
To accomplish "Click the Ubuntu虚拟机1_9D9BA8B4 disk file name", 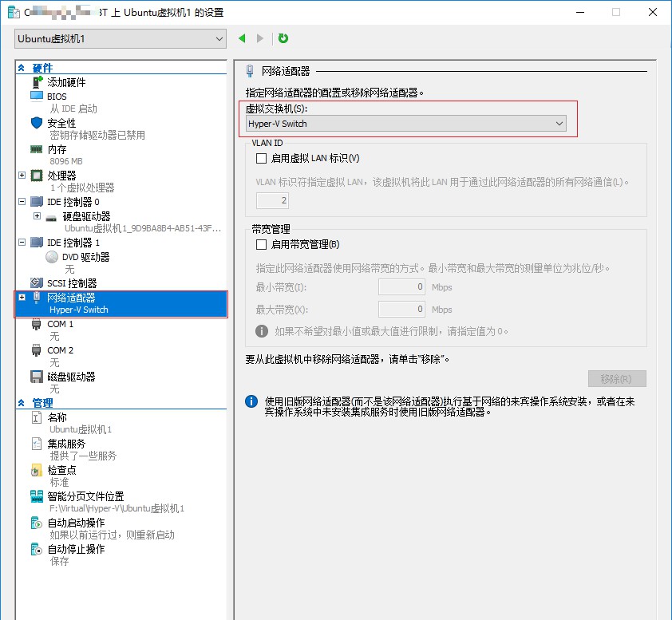I will point(143,228).
